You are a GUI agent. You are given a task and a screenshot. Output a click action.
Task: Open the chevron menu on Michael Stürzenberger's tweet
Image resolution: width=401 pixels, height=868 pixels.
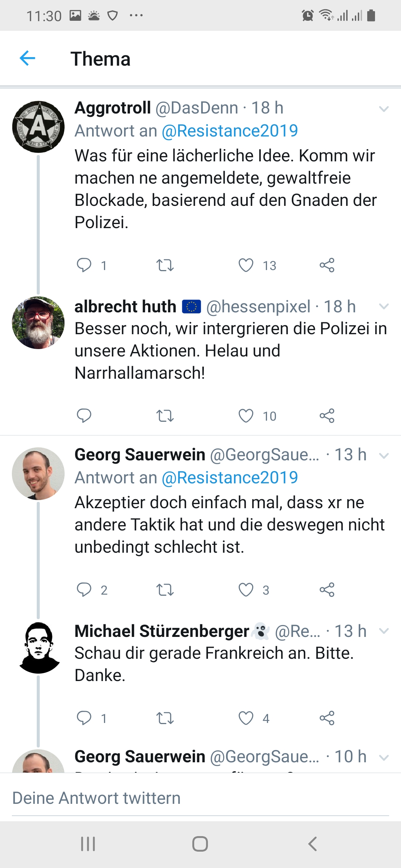point(384,631)
